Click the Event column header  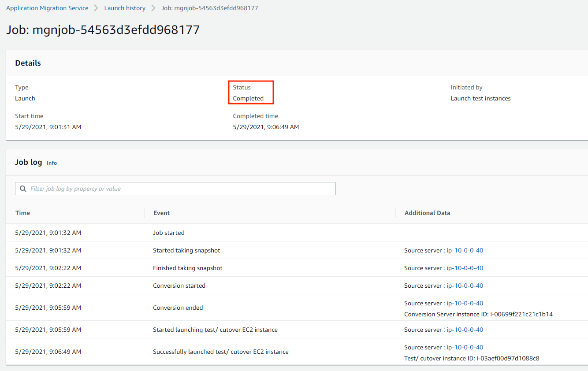(161, 213)
